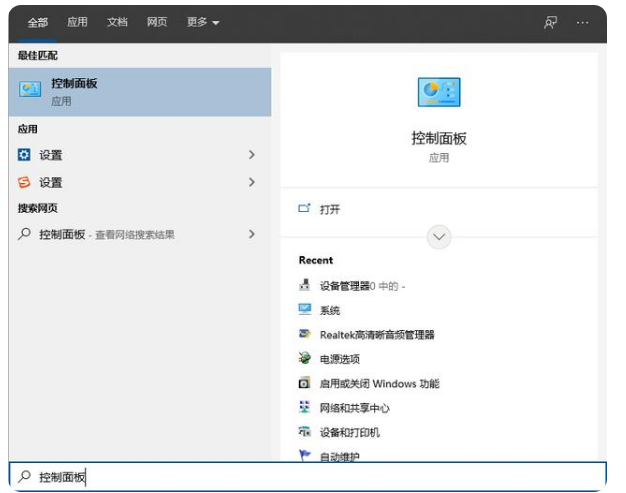The width and height of the screenshot is (626, 493).
Task: Expand the 控制面板 web search result arrow
Action: [x=251, y=234]
